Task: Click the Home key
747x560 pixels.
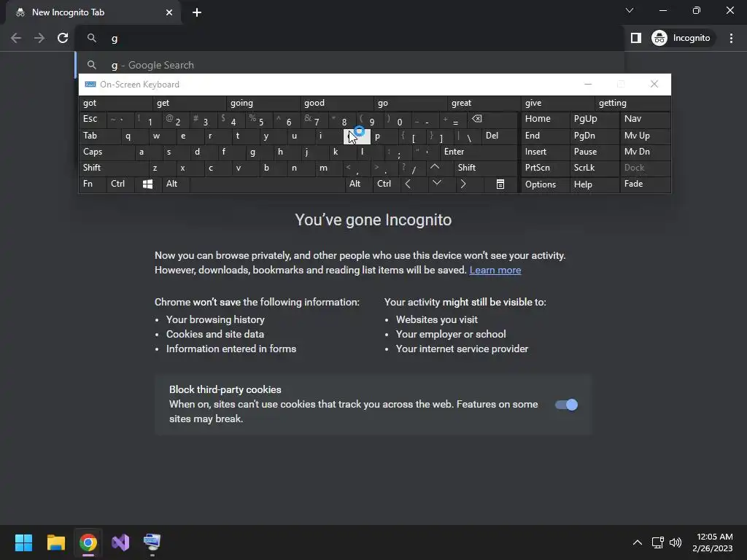Action: (545, 119)
